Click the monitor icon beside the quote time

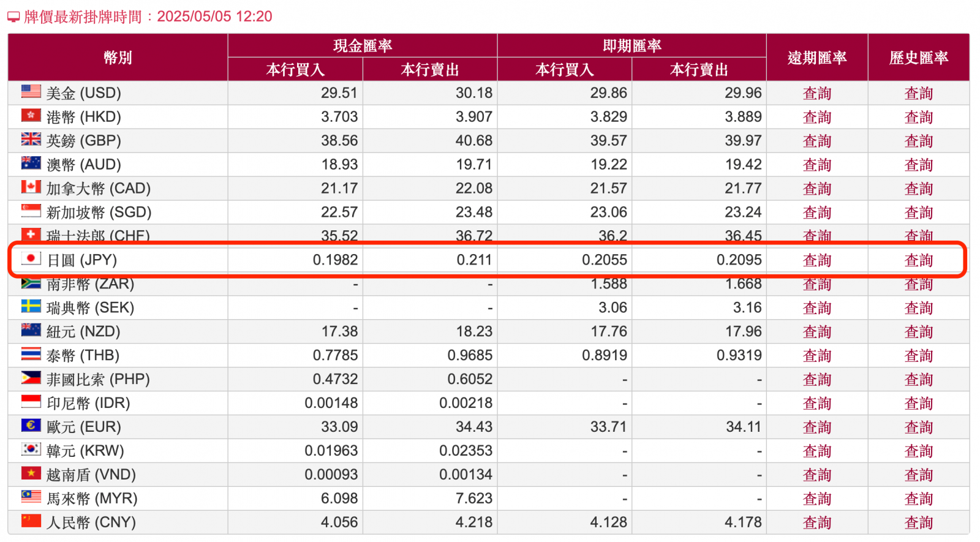(13, 17)
